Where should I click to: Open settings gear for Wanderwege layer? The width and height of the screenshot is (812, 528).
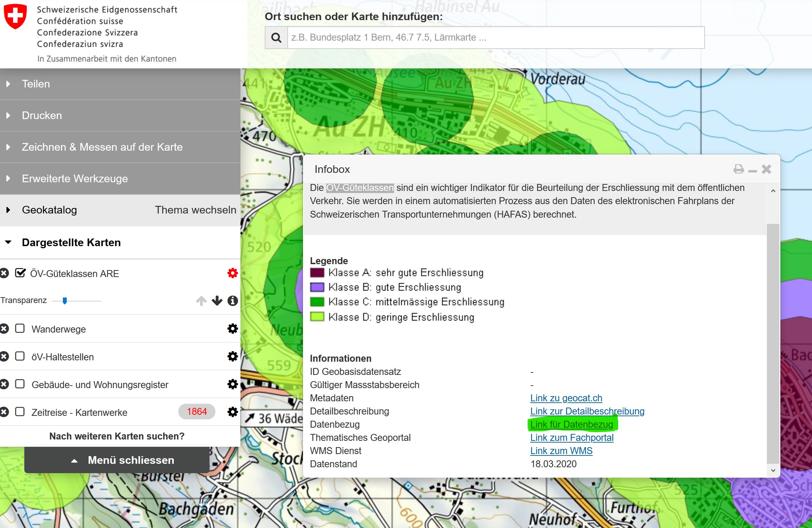click(232, 329)
